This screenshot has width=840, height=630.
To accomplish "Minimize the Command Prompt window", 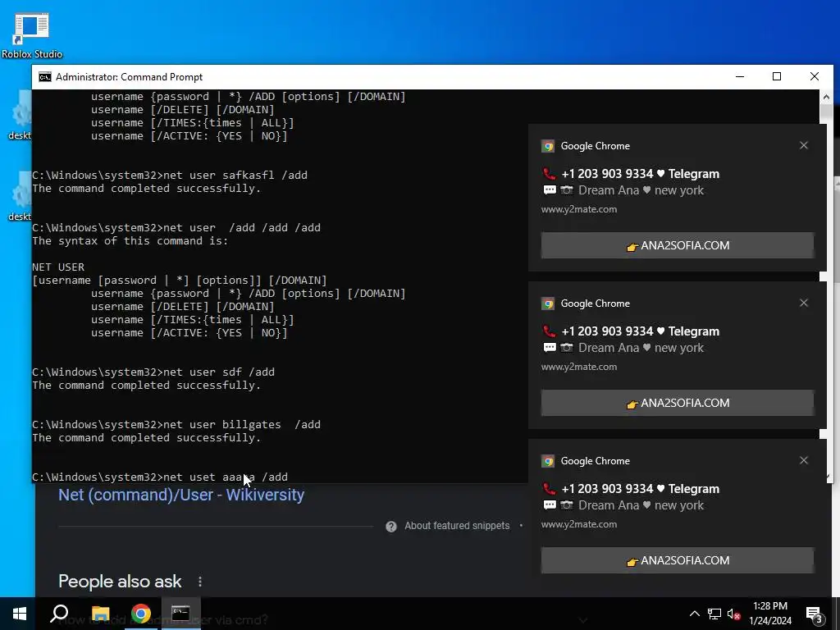I will [x=740, y=76].
